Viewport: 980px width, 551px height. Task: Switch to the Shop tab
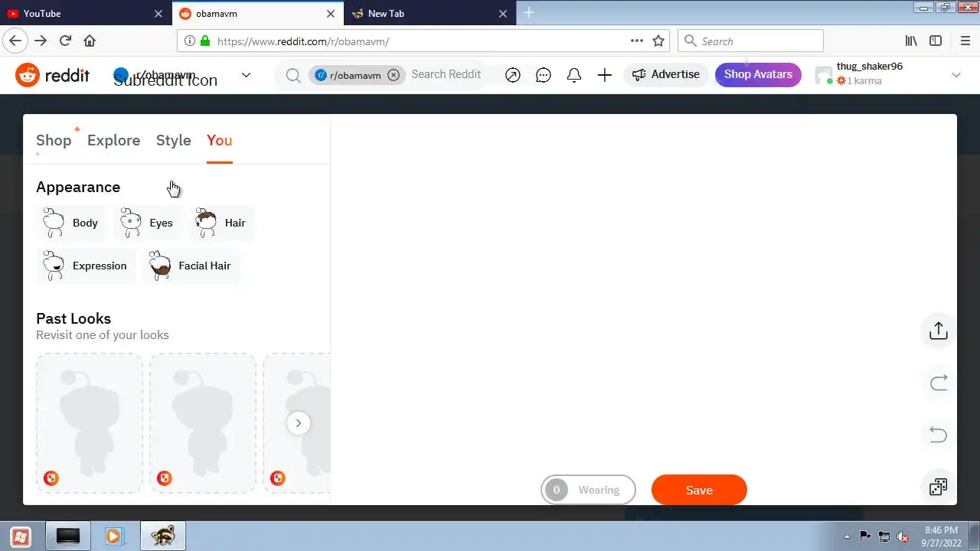click(54, 141)
